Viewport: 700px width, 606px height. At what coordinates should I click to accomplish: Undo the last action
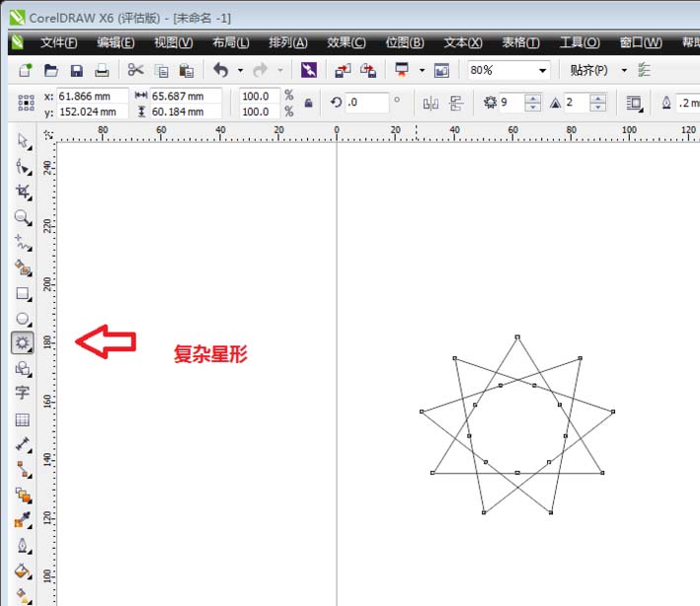coord(221,70)
